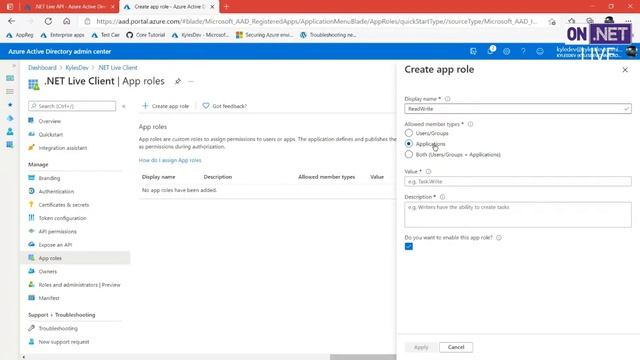Open the Core Tutorial bookmark

pos(146,35)
